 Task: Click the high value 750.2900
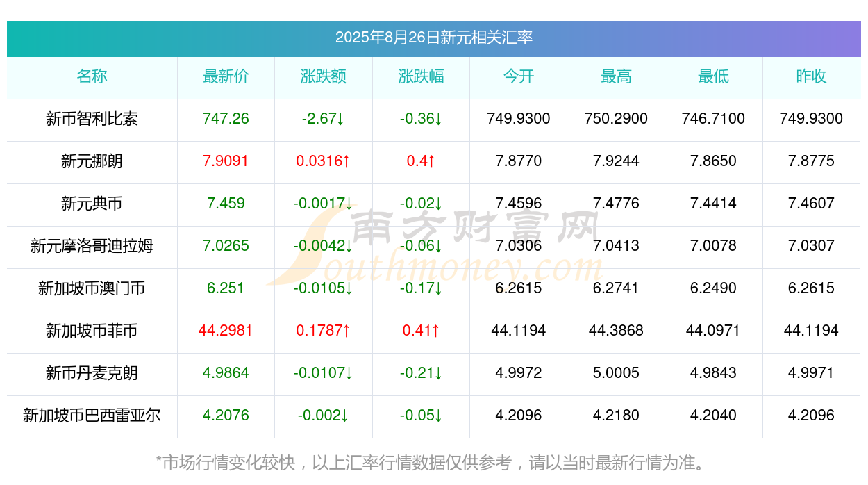pyautogui.click(x=616, y=119)
